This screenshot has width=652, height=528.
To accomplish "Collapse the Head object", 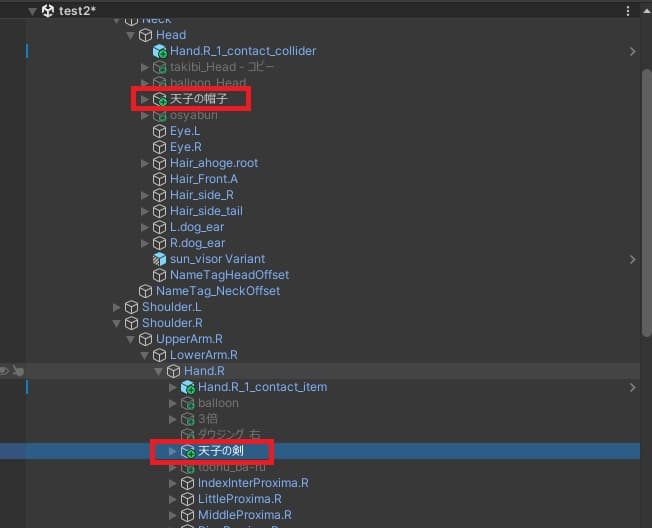I will (x=130, y=36).
